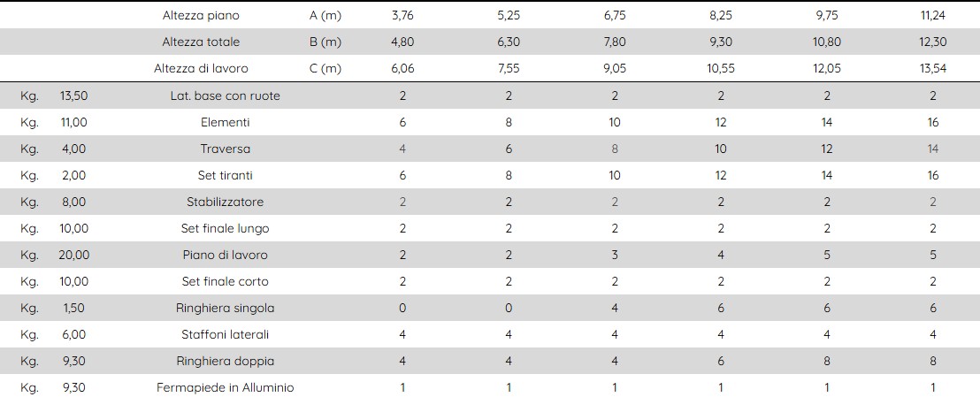The image size is (980, 420).
Task: Select the Piano di lavoro label
Action: pos(225,255)
